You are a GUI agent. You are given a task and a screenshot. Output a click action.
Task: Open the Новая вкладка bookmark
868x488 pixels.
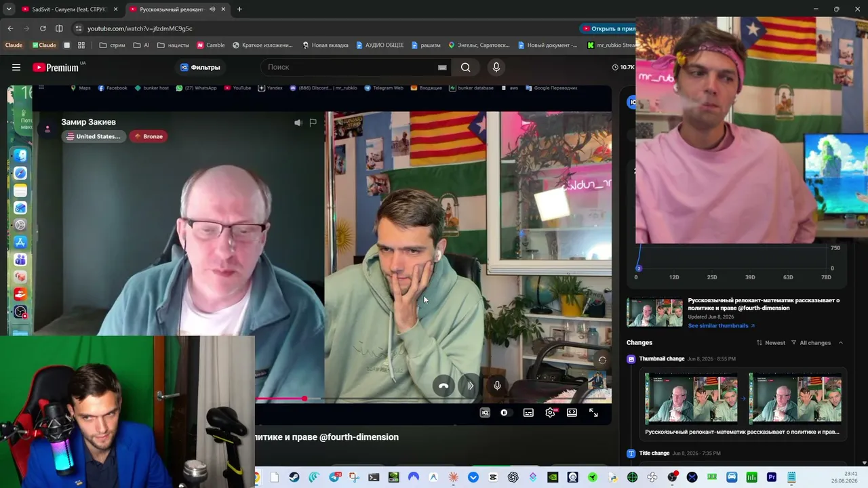point(325,45)
